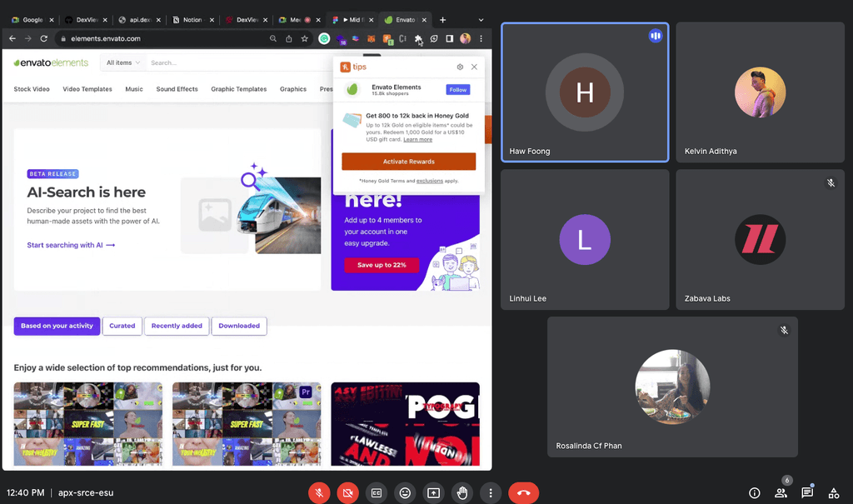Click Start searching with AI link
This screenshot has width=853, height=504.
click(x=71, y=245)
